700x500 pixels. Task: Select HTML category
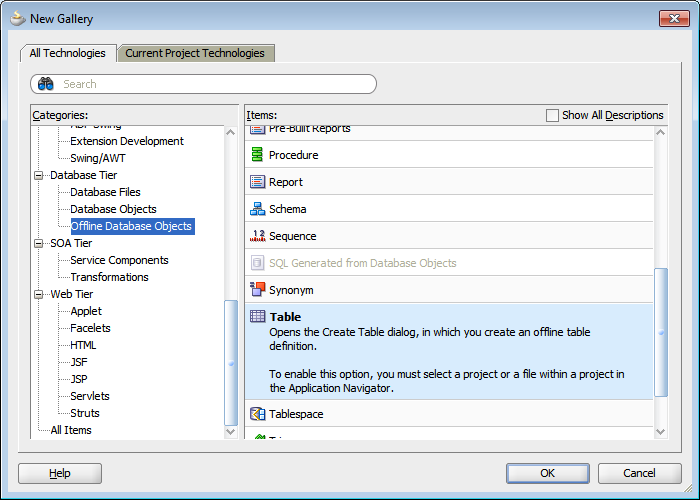click(x=83, y=345)
